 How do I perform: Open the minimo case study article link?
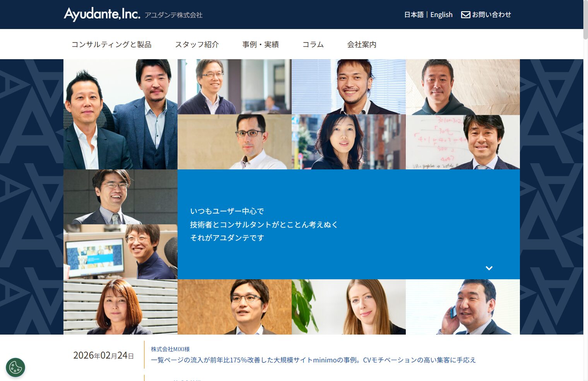click(313, 360)
